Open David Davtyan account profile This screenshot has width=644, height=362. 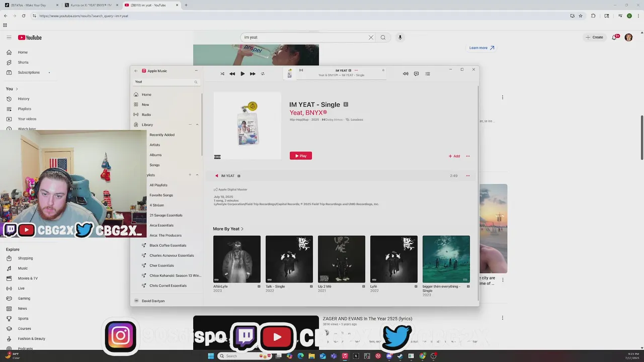click(153, 301)
